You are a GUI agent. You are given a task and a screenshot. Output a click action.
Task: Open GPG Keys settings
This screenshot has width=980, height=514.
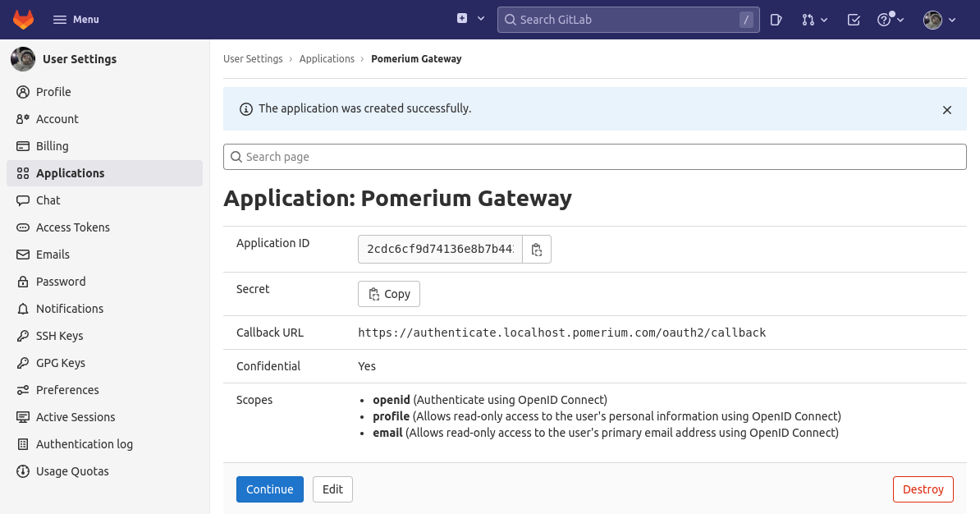click(62, 362)
